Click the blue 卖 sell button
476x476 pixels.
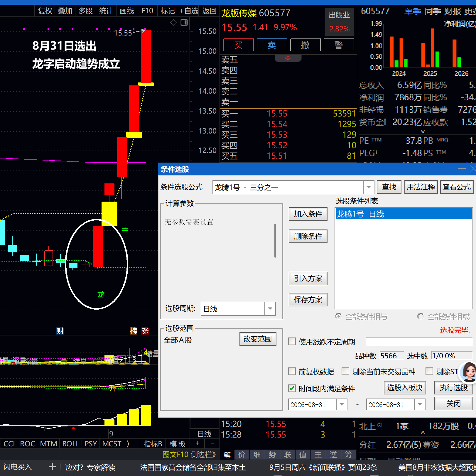point(272,45)
